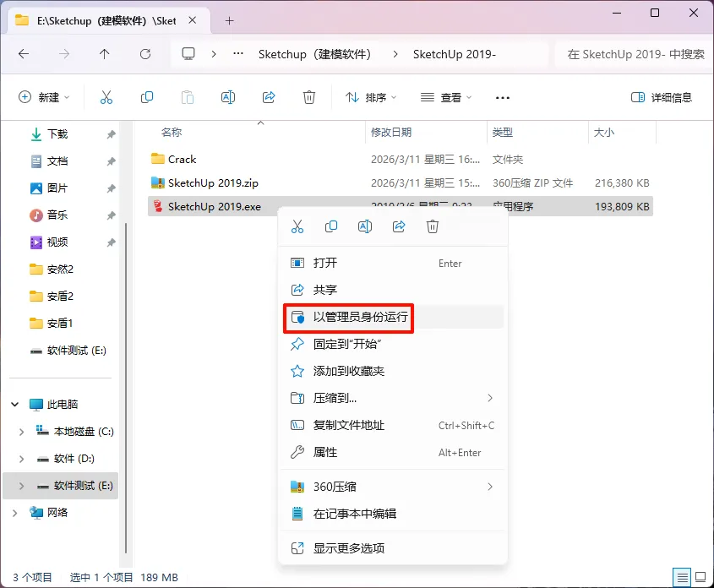Sort by the 修改日期 column header
714x588 pixels.
pyautogui.click(x=391, y=133)
